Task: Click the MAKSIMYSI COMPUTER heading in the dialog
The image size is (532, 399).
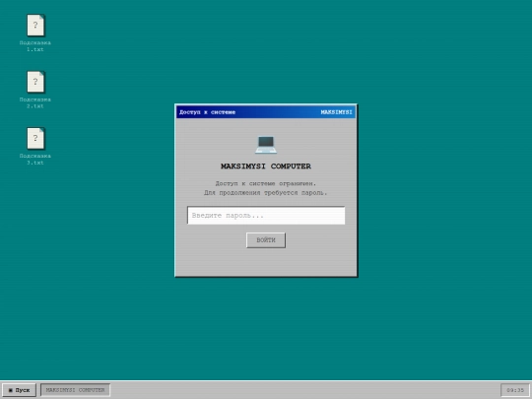Action: [266, 166]
